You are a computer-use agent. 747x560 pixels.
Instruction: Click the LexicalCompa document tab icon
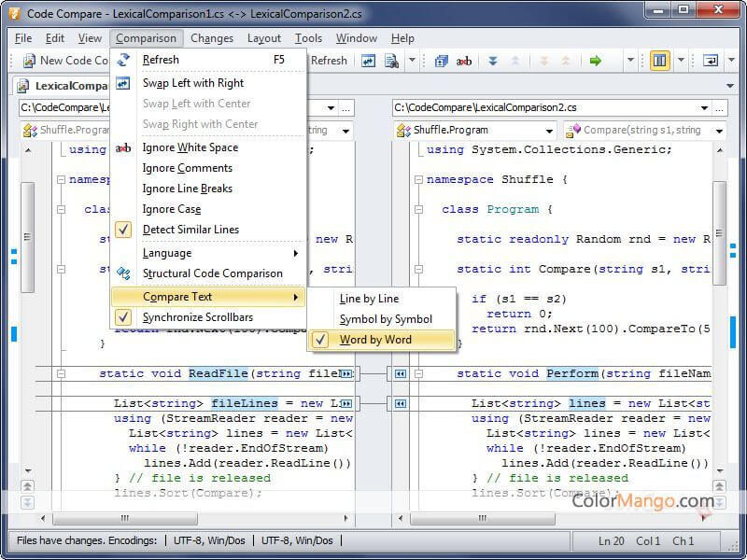pos(22,86)
